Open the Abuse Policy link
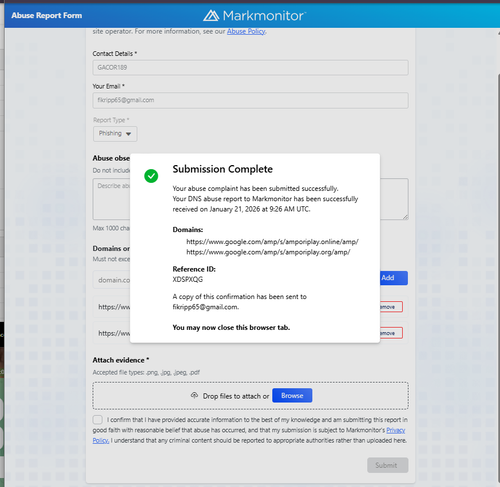 coord(246,31)
